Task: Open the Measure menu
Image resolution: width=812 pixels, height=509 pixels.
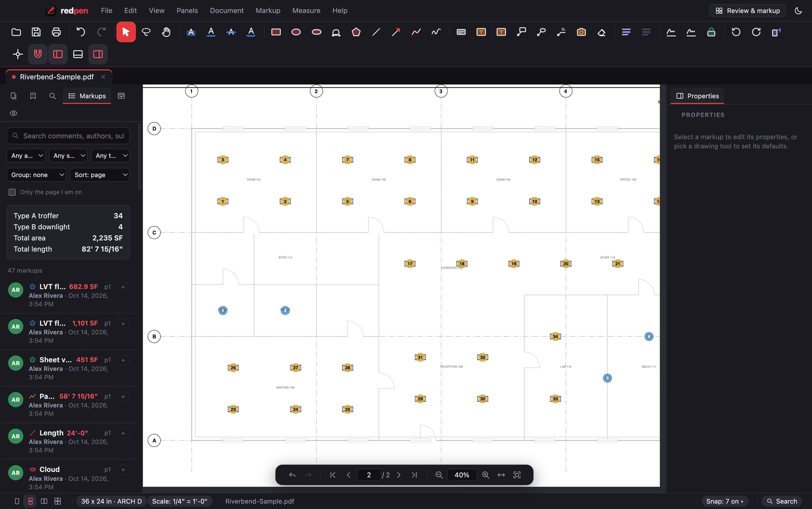Action: click(306, 10)
